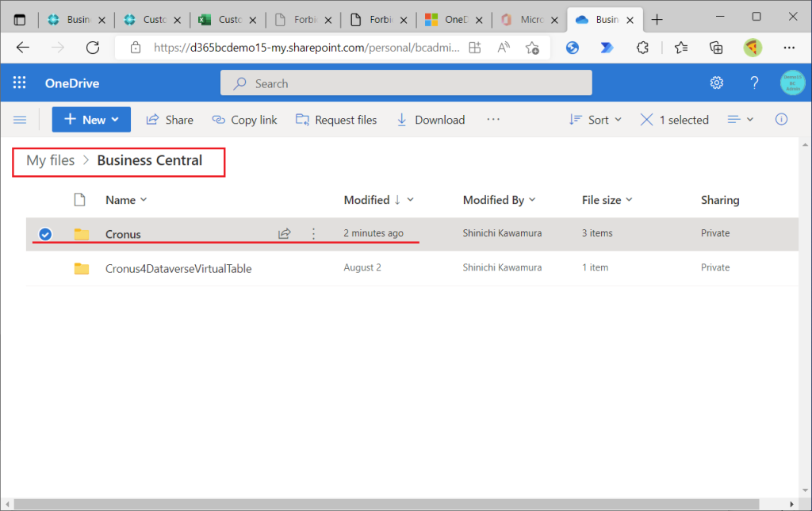Open the Cronus folder name
This screenshot has height=511, width=812.
(123, 234)
